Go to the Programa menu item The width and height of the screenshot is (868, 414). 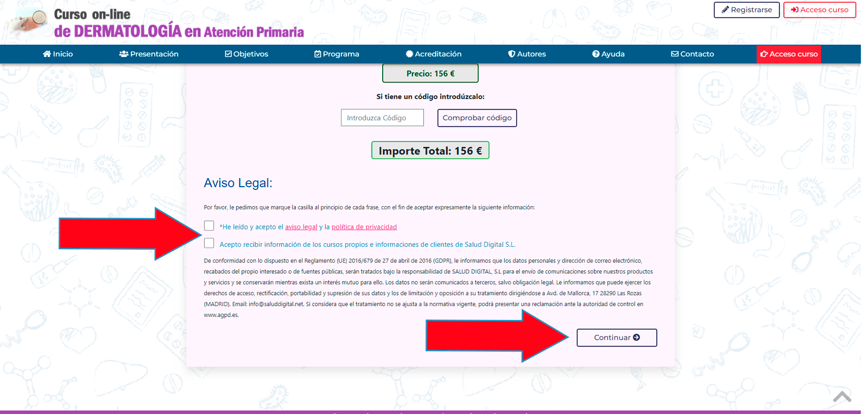tap(337, 54)
